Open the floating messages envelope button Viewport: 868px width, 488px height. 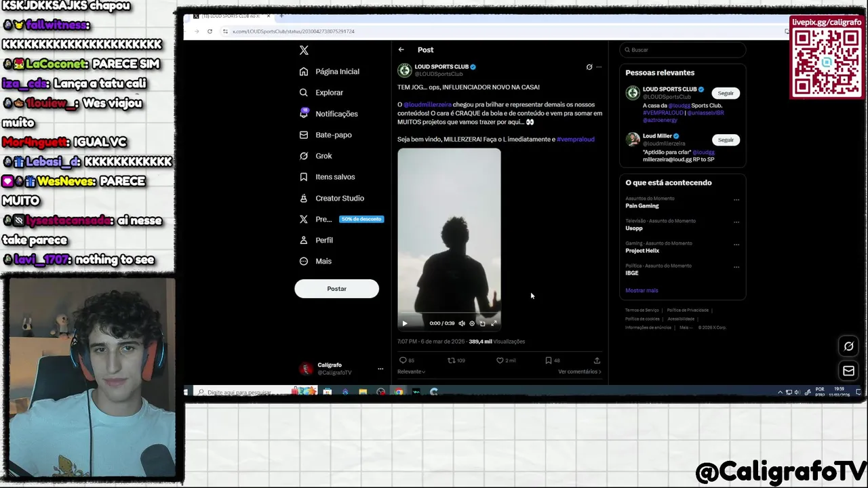tap(848, 371)
